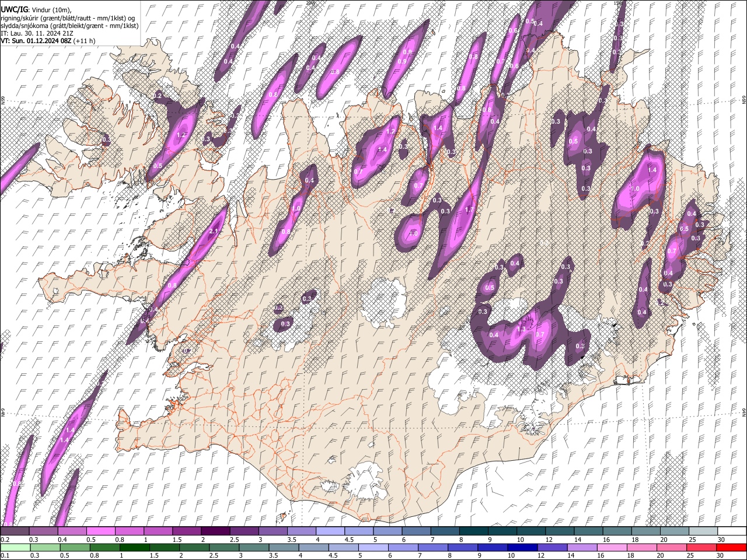Click the dark navy blue swatch labeled 10

[x=522, y=547]
